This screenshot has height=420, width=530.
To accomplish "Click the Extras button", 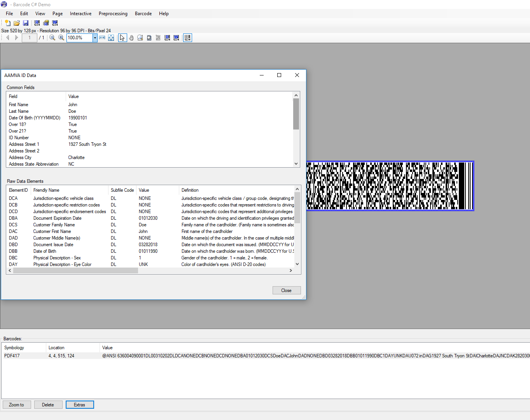I will pos(80,405).
